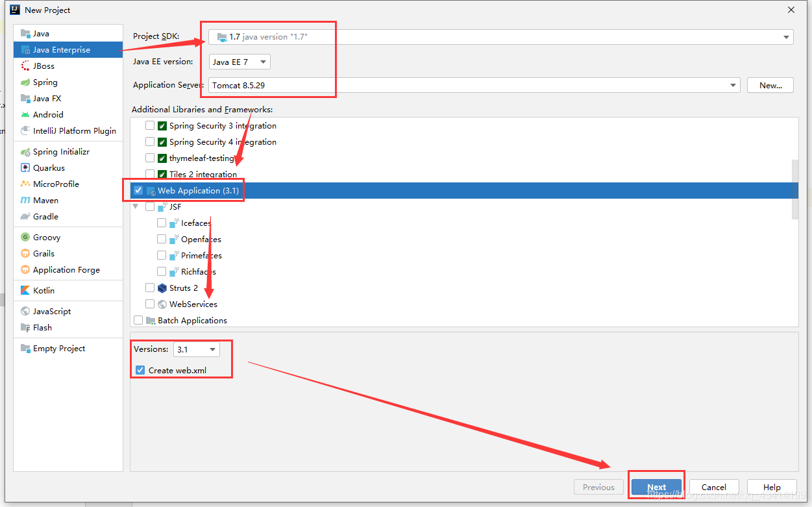Click the Struts 2 framework icon
The width and height of the screenshot is (812, 507).
coord(162,288)
